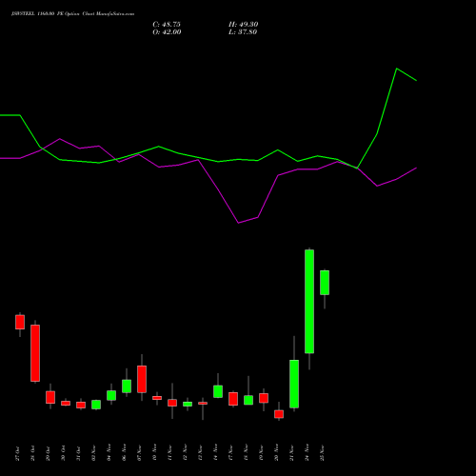The height and width of the screenshot is (476, 476).
Task: Click the purple indicator line's lowest trough
Action: tap(238, 223)
